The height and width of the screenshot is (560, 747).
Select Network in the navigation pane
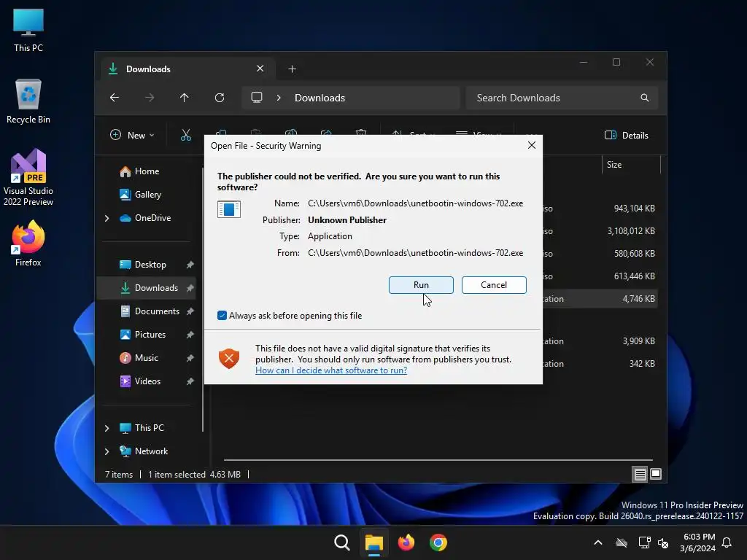pos(151,451)
